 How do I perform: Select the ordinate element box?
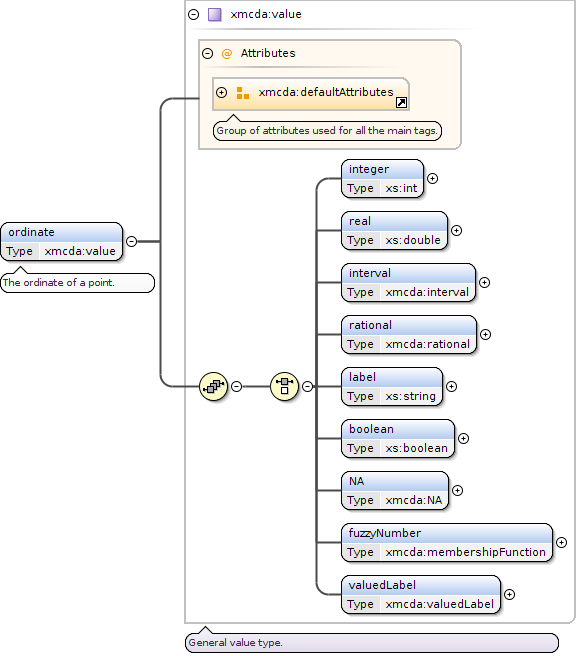62,241
